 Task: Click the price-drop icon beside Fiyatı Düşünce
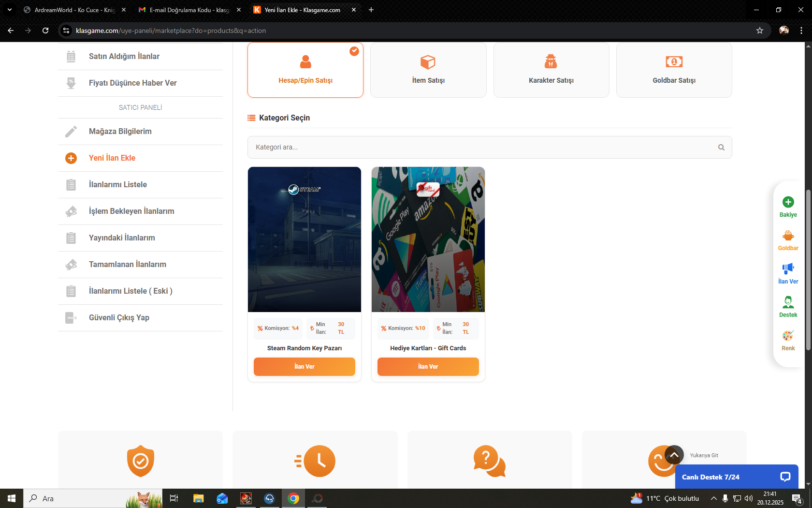coord(71,83)
